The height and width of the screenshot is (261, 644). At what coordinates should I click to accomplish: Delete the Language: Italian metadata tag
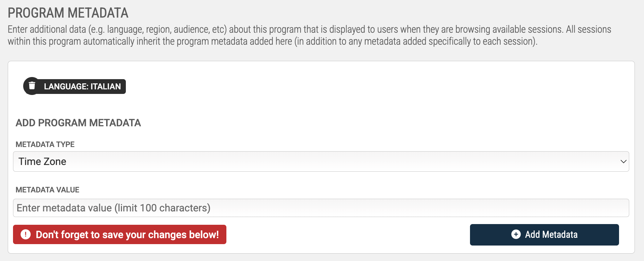point(32,86)
